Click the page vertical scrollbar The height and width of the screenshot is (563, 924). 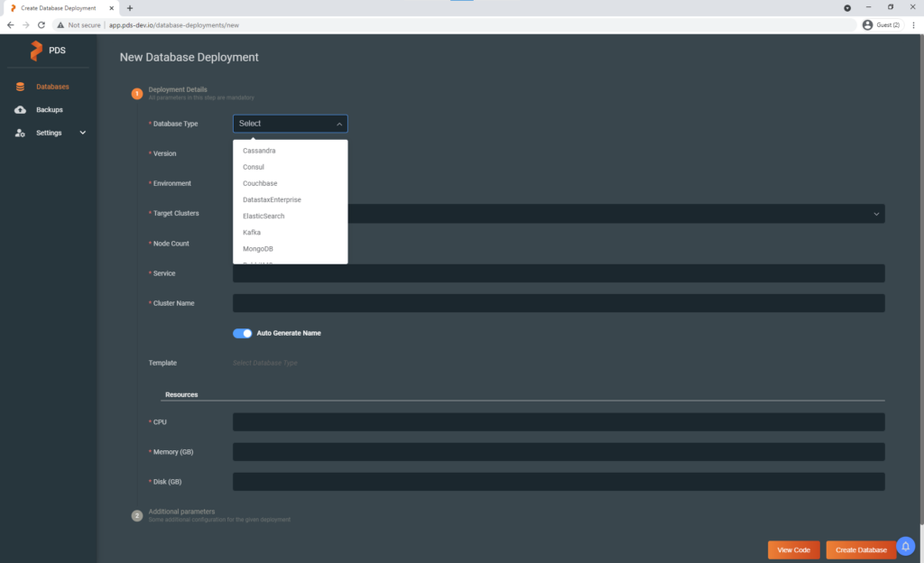coord(921,280)
